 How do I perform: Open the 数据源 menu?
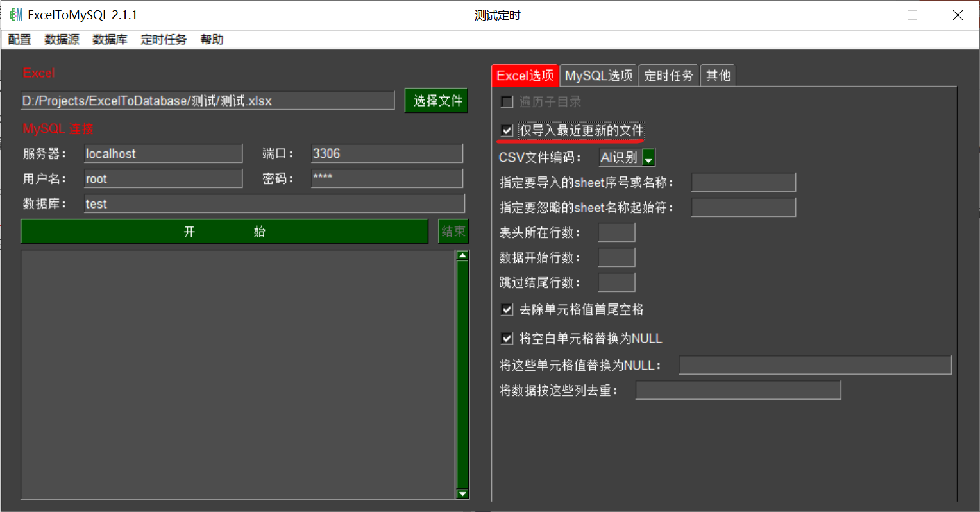62,40
